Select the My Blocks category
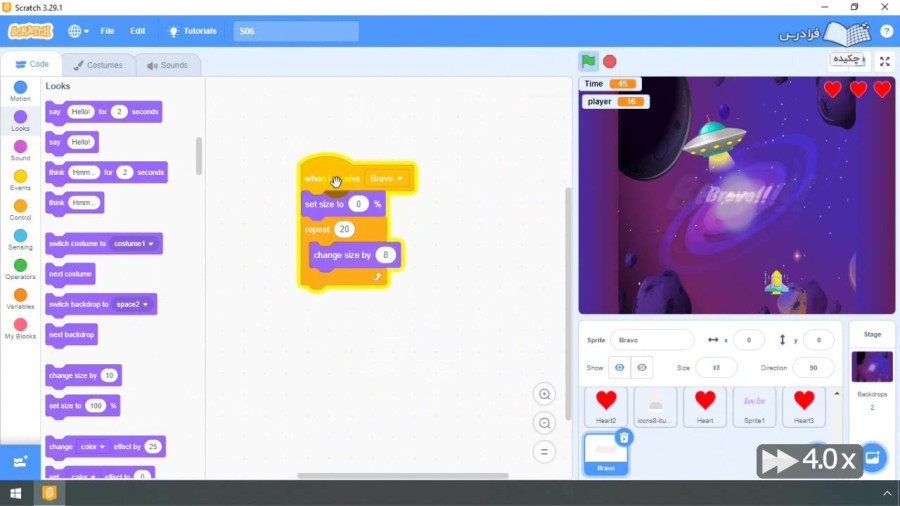 (20, 329)
